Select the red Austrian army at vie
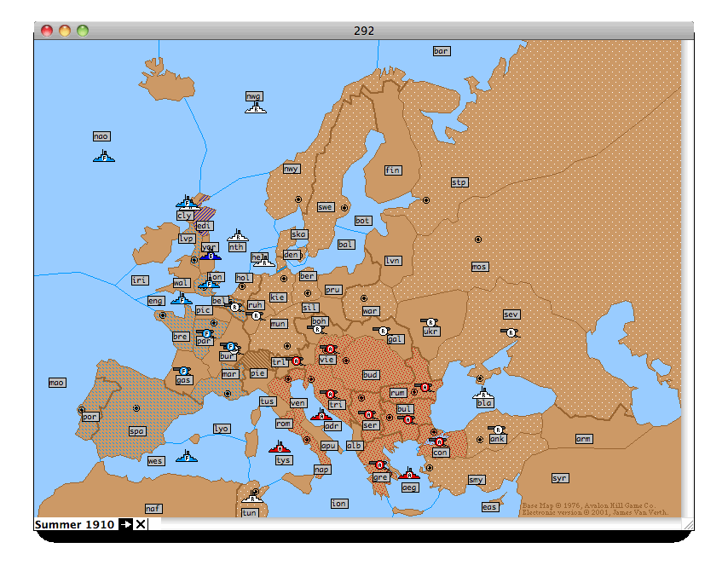The image size is (728, 577). [329, 349]
